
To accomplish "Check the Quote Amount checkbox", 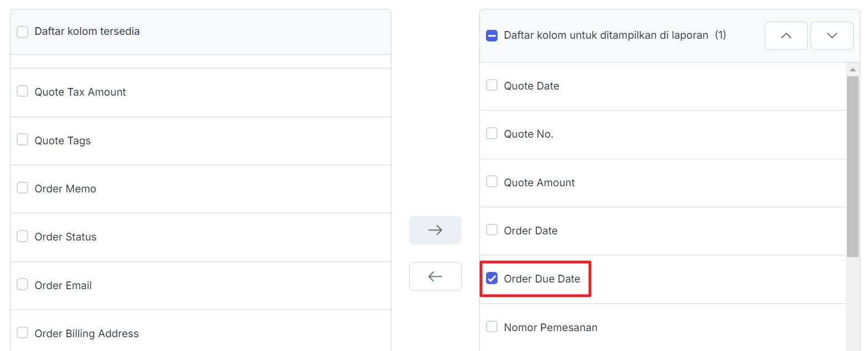I will 491,182.
